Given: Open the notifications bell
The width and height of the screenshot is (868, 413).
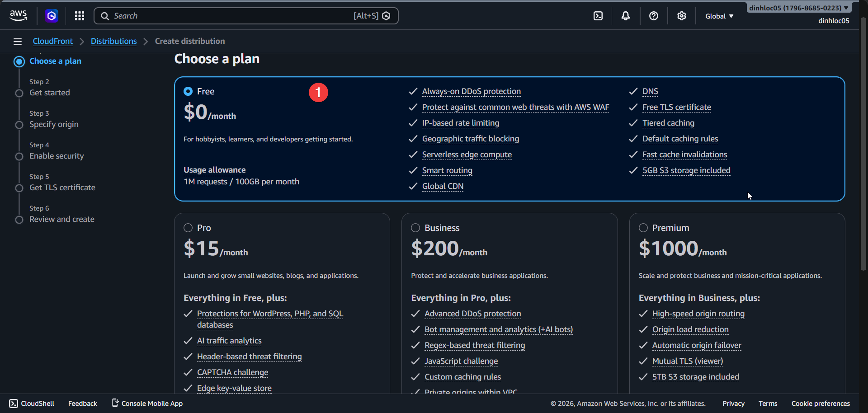Looking at the screenshot, I should click(626, 16).
